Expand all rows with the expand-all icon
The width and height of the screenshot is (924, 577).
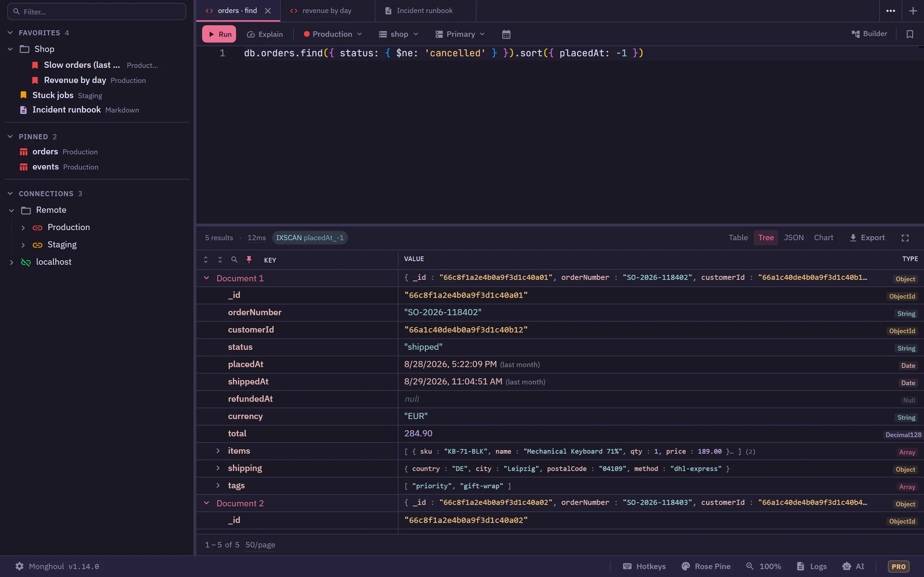[x=205, y=260]
